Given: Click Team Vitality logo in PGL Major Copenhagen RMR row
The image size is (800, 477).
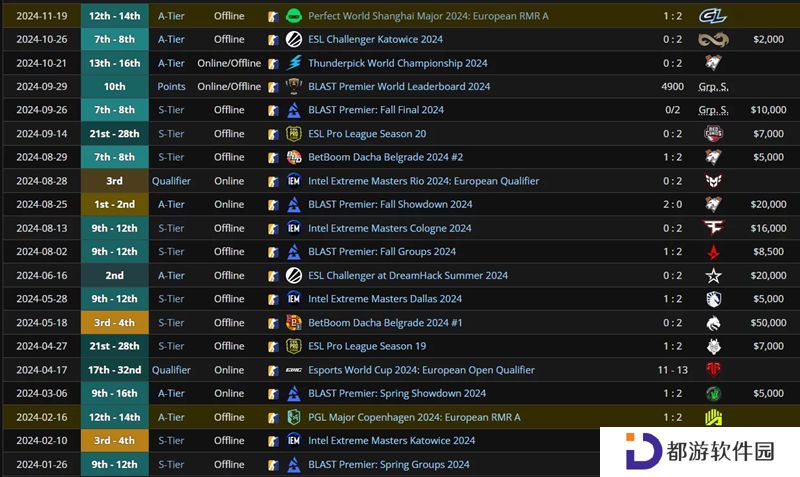Looking at the screenshot, I should pos(713,417).
